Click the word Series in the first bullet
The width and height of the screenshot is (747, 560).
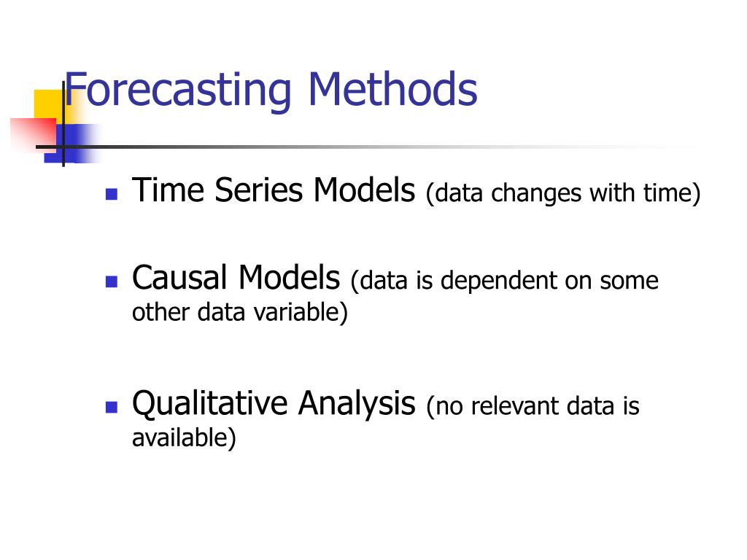[x=258, y=190]
